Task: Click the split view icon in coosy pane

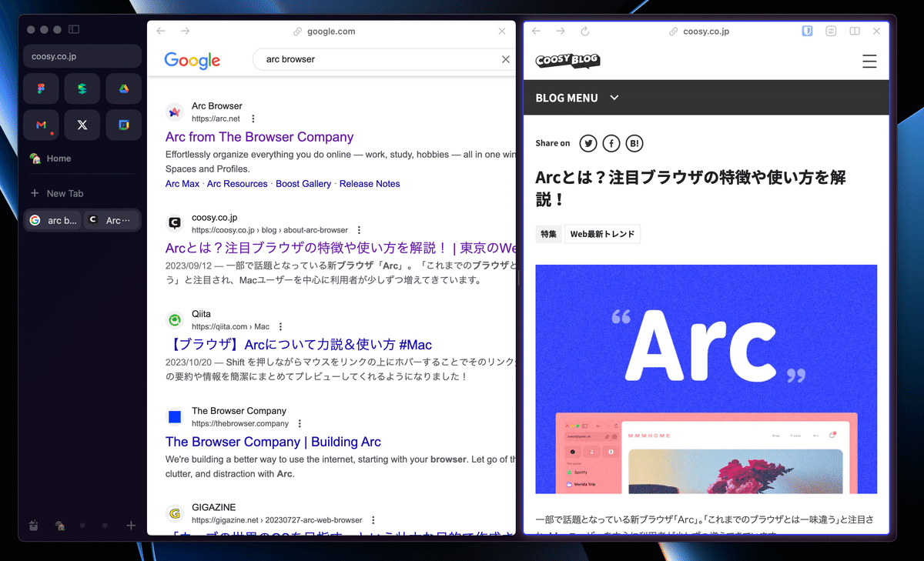Action: (855, 32)
